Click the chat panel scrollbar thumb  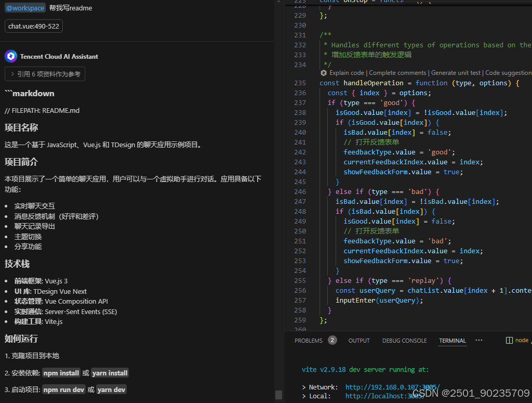(x=278, y=395)
